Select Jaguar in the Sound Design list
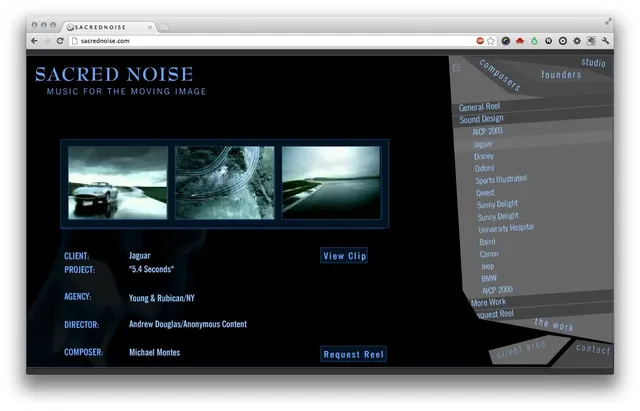Screen dimensions: 640x411 483,144
